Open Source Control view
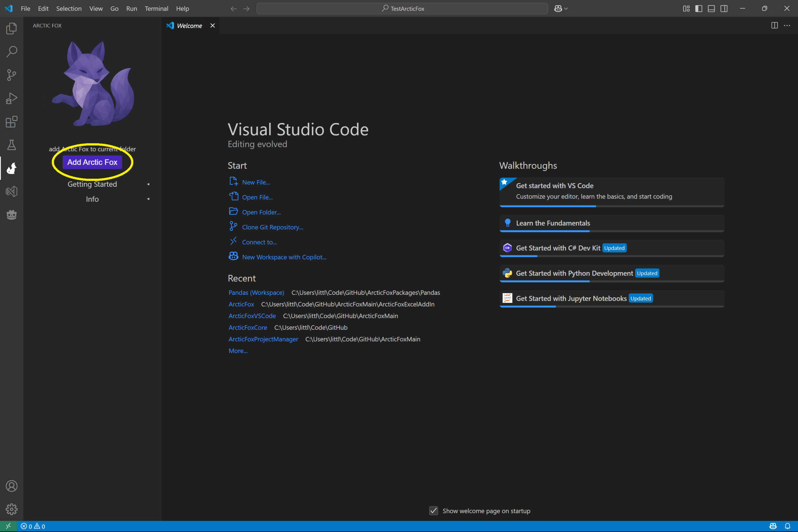Screen dimensions: 798x532 [x=12, y=75]
